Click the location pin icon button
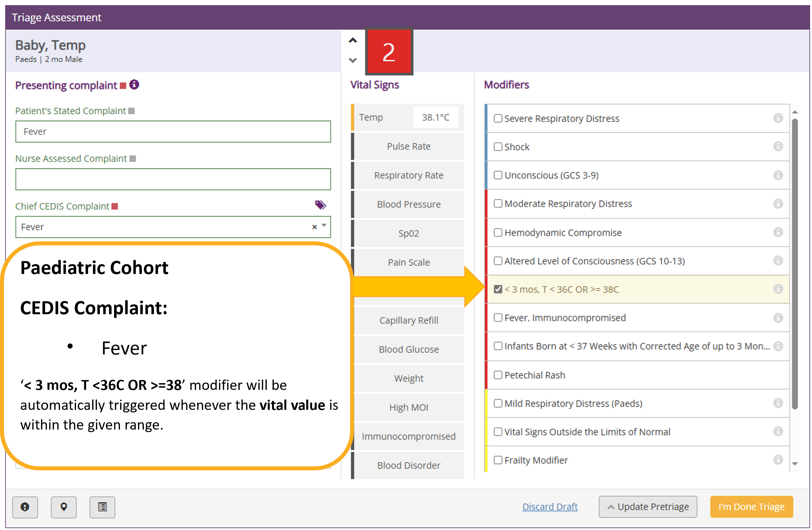This screenshot has height=530, width=812. click(x=63, y=507)
